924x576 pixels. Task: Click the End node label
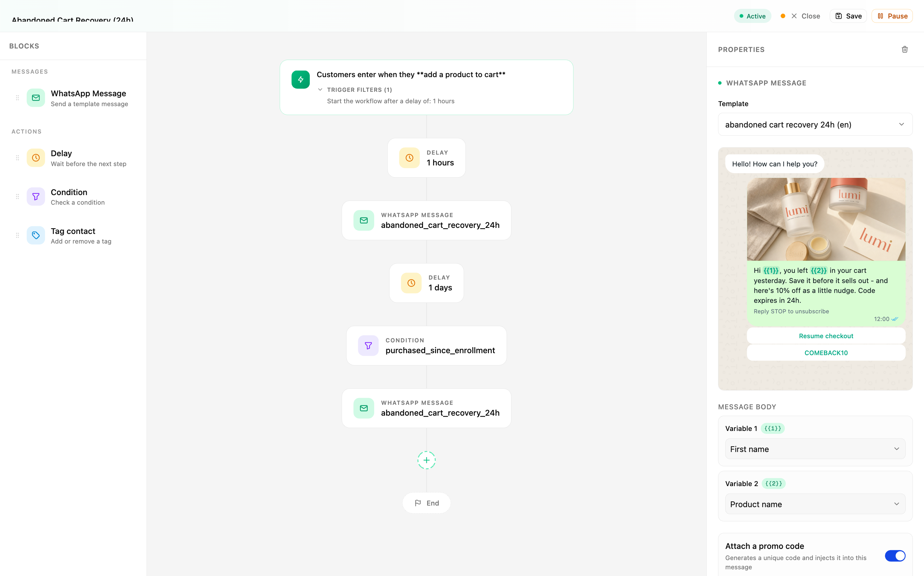pyautogui.click(x=433, y=503)
